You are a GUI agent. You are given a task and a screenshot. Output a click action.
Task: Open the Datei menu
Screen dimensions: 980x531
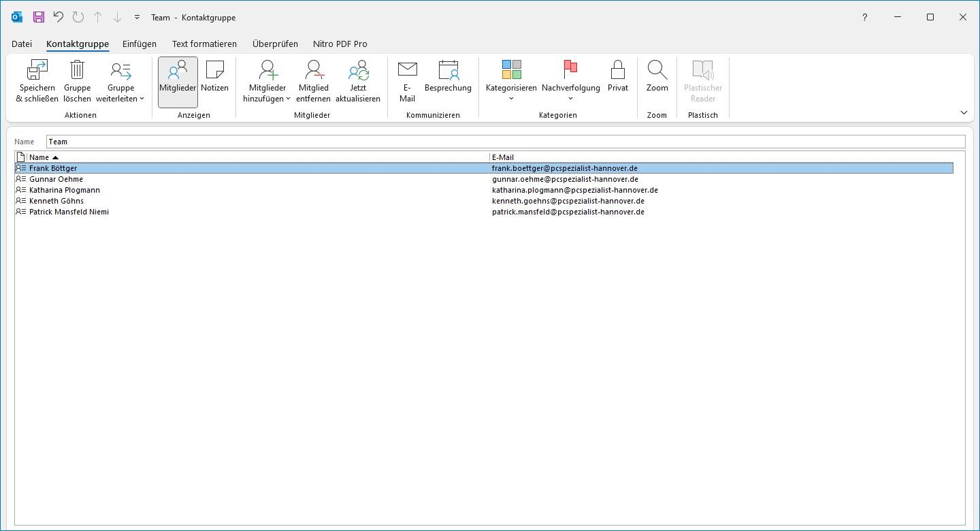coord(22,44)
